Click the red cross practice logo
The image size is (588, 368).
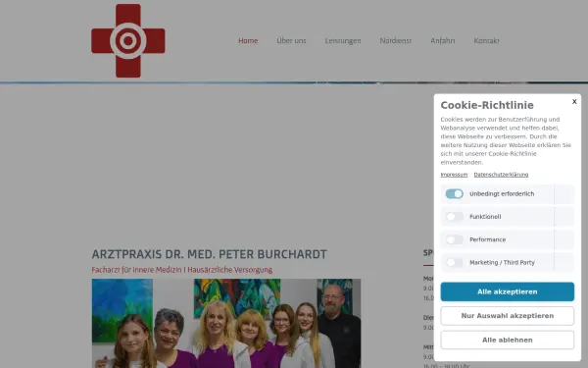pos(127,40)
